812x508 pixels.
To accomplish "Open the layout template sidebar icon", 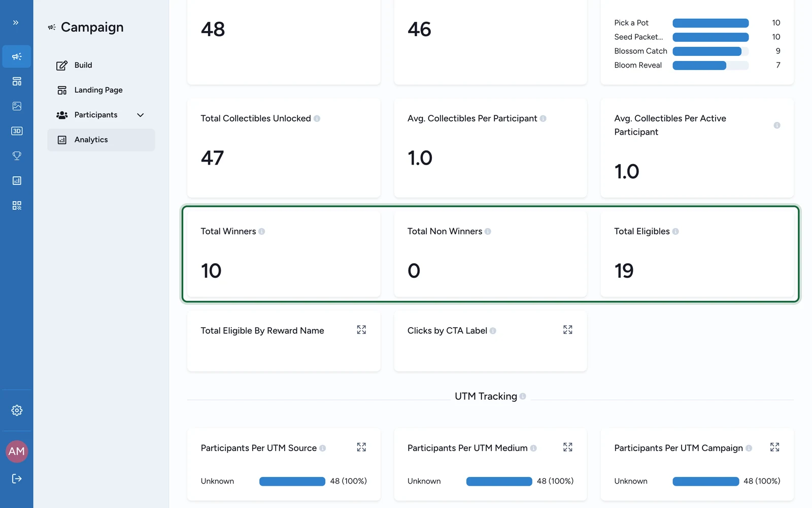I will tap(17, 81).
